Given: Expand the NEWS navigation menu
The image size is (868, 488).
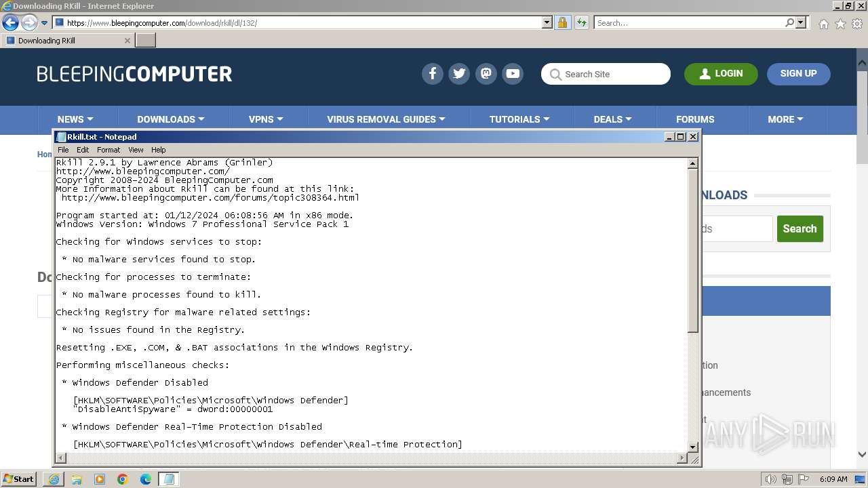Looking at the screenshot, I should click(x=75, y=119).
